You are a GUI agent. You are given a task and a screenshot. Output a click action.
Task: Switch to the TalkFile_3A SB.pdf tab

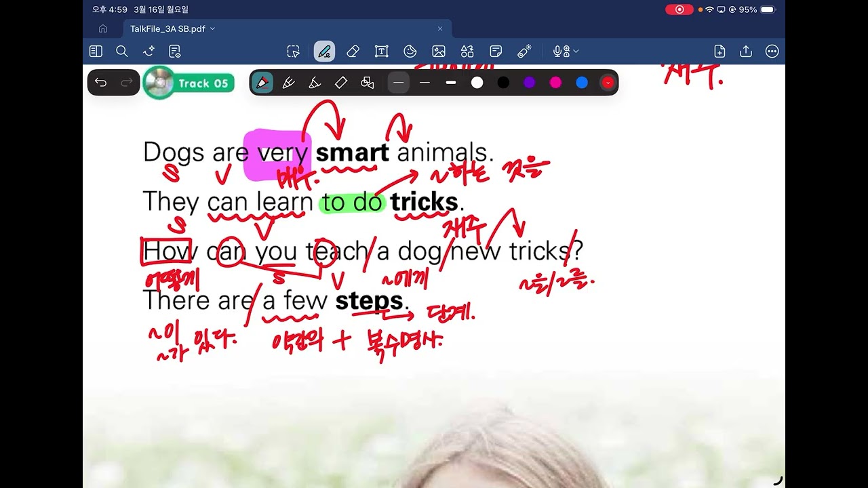[286, 28]
